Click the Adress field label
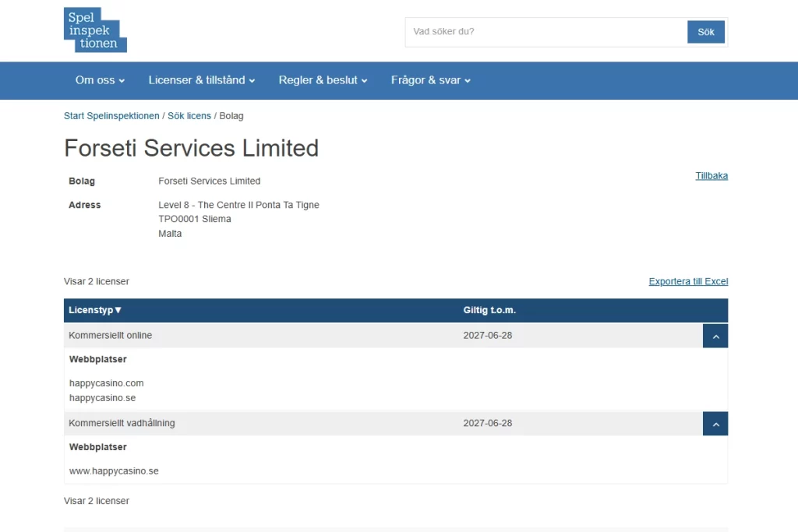This screenshot has height=532, width=798. (84, 205)
